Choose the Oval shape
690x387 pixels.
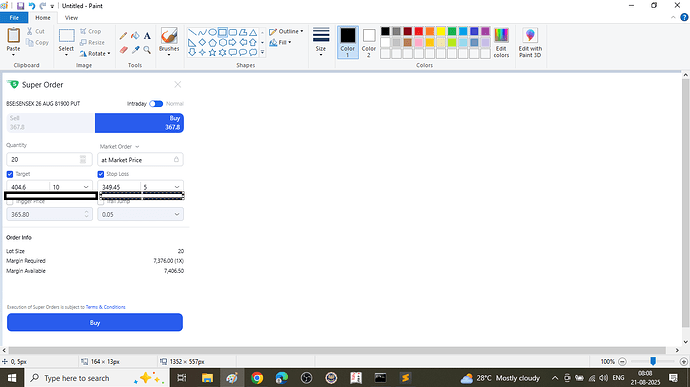coord(212,32)
